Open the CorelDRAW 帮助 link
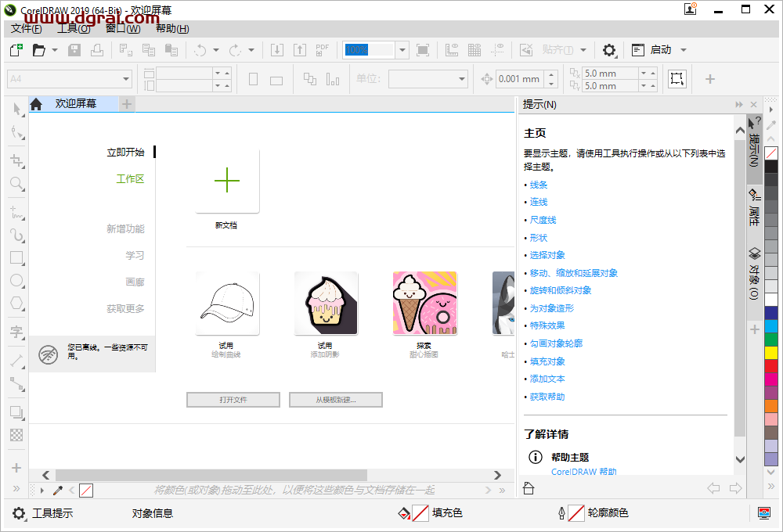 pos(584,472)
